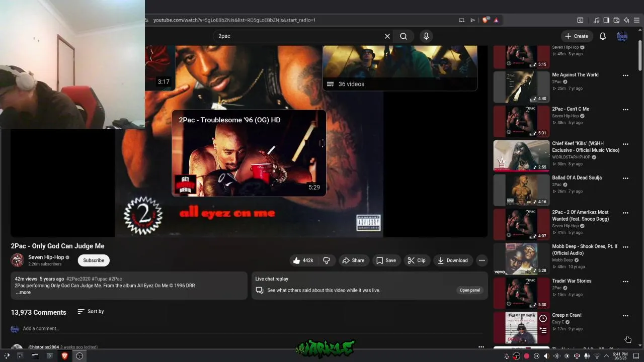The width and height of the screenshot is (644, 362).
Task: Dislike the video
Action: coord(327,260)
